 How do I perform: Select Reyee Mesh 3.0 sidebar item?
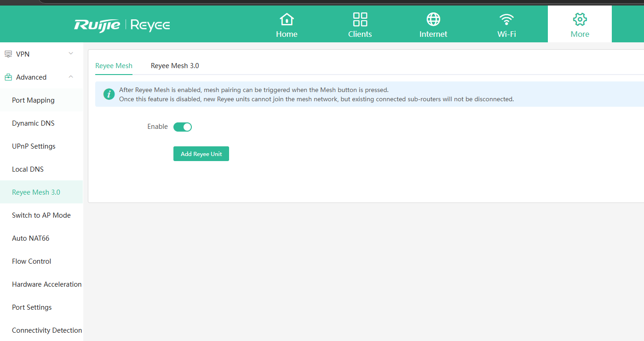41,192
